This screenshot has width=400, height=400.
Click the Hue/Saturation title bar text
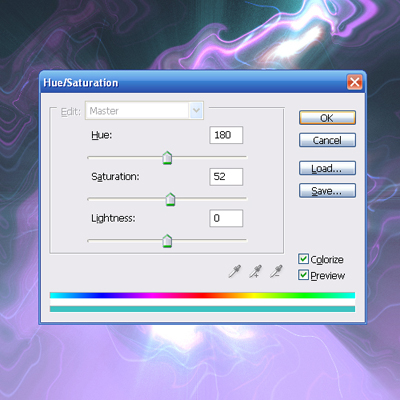pyautogui.click(x=81, y=83)
